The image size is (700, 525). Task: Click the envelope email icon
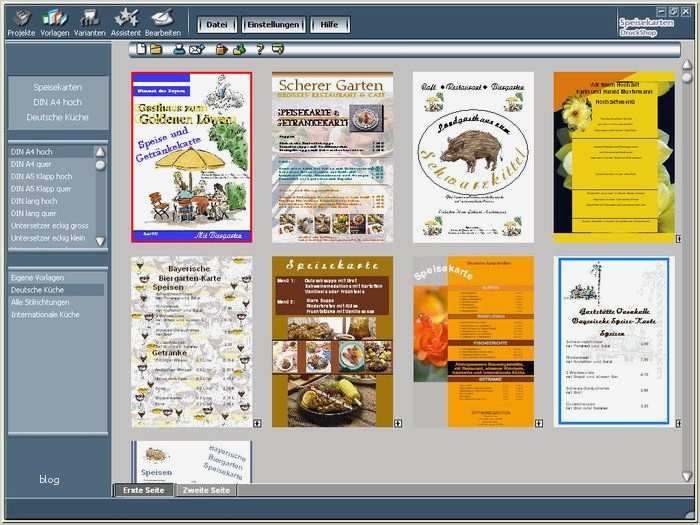(197, 49)
